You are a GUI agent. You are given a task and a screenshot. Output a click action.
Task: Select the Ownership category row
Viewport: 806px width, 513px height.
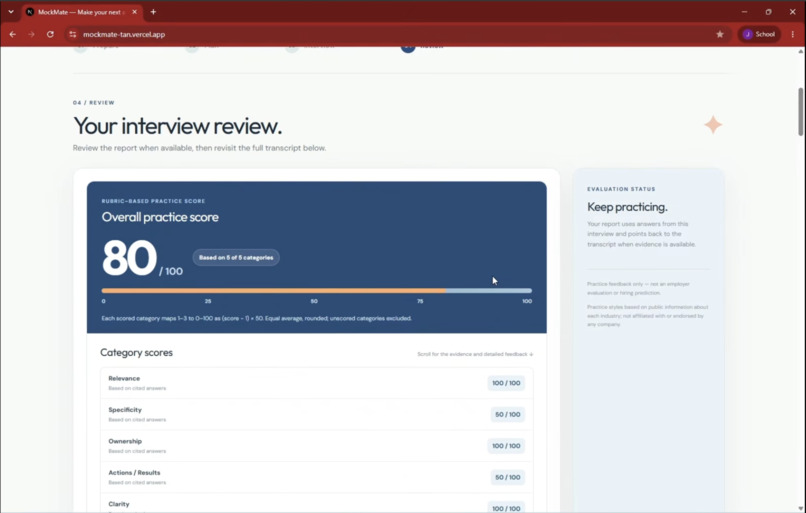tap(317, 446)
